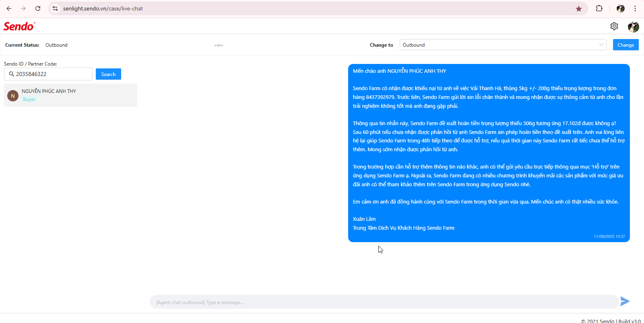This screenshot has height=323, width=644.
Task: Click the Outbound current status value
Action: click(x=56, y=45)
